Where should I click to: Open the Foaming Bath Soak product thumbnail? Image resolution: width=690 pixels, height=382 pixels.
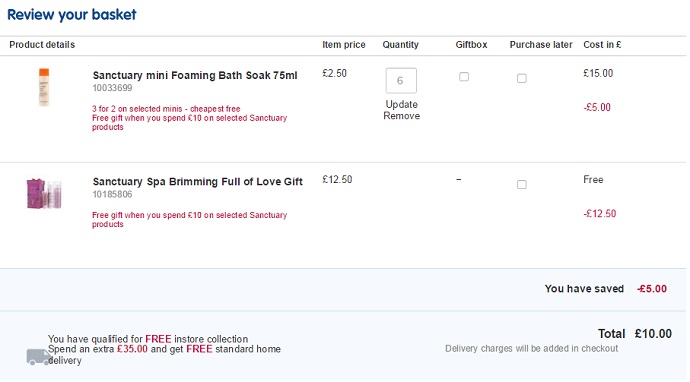click(44, 87)
